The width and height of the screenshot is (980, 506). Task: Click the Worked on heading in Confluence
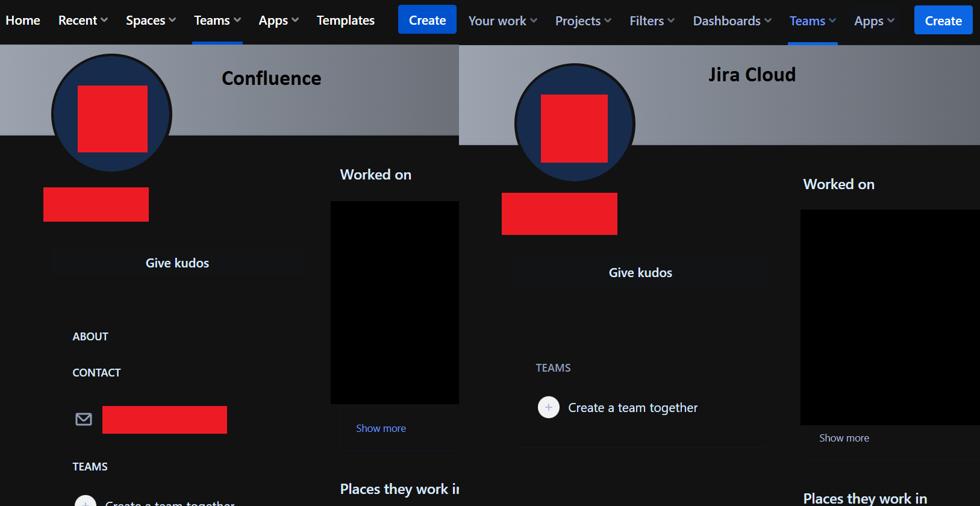(376, 175)
